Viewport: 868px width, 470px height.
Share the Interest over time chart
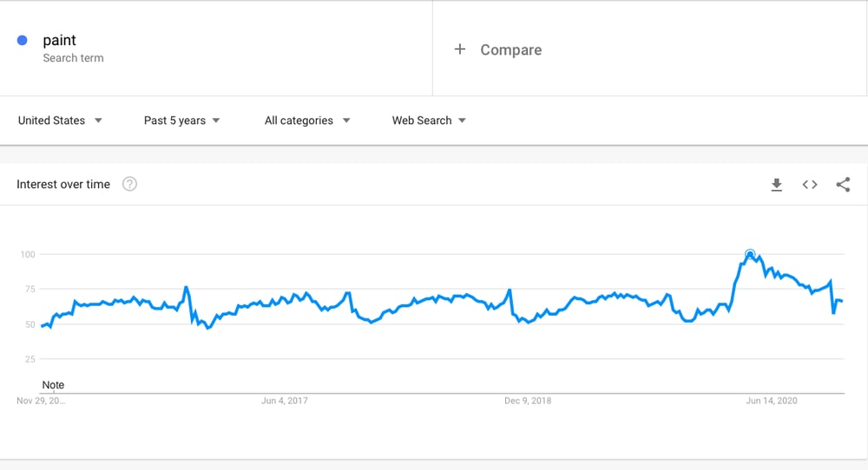pos(843,185)
